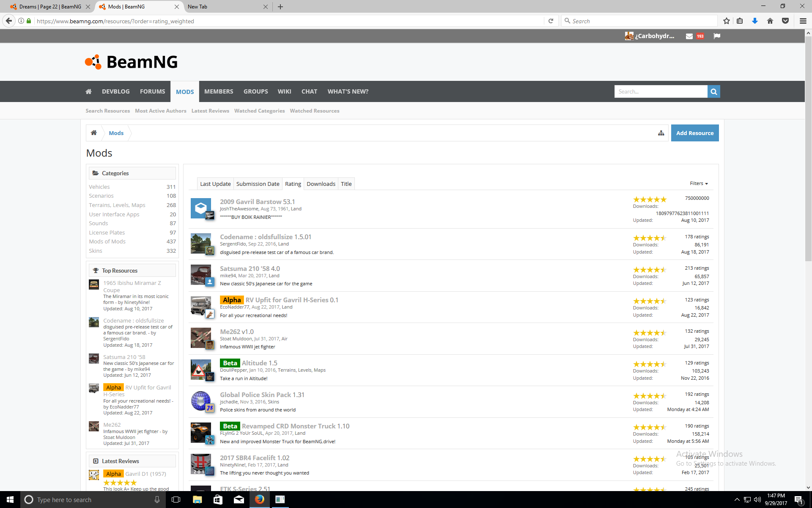The image size is (812, 508).
Task: Select the Vehicles category
Action: point(99,187)
